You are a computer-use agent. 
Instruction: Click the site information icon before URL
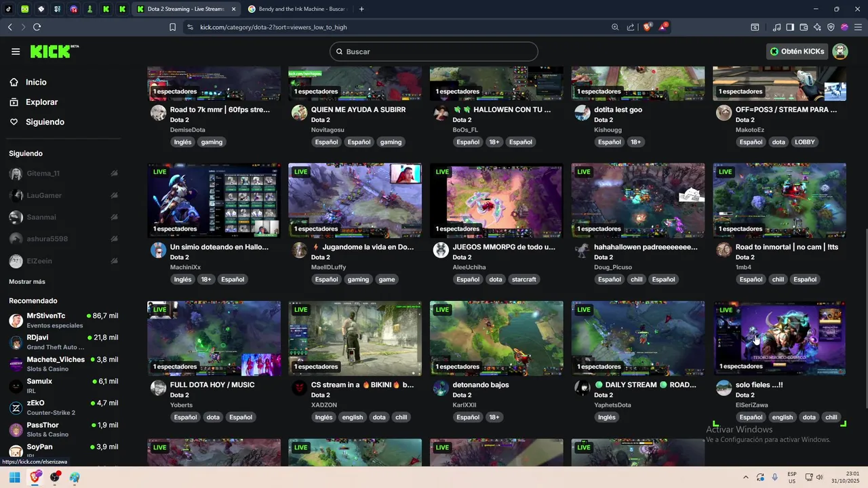190,27
